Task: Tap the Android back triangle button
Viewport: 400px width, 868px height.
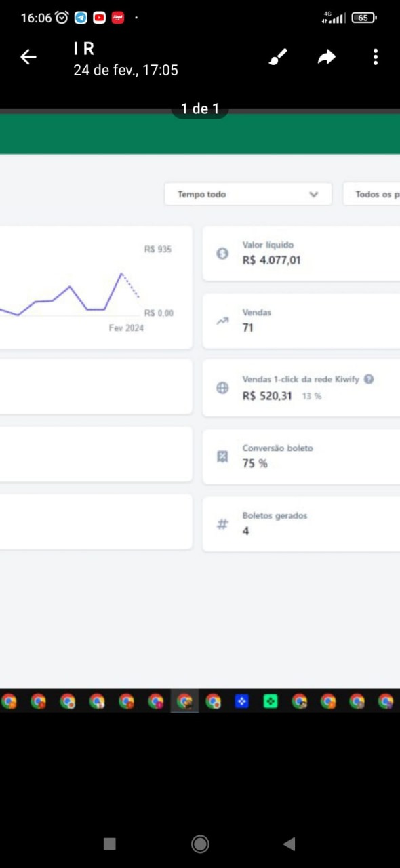Action: (x=289, y=844)
